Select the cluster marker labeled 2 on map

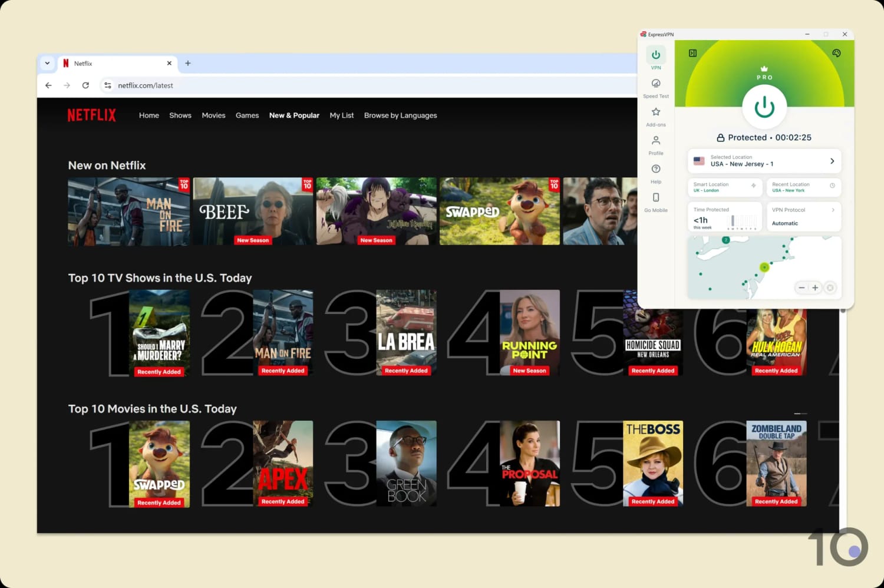click(x=726, y=240)
